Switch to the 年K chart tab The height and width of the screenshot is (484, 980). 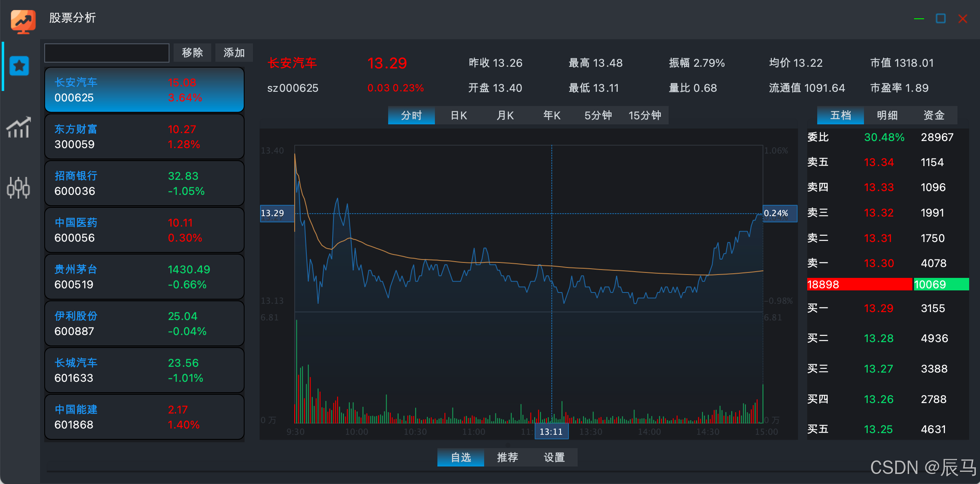[551, 116]
